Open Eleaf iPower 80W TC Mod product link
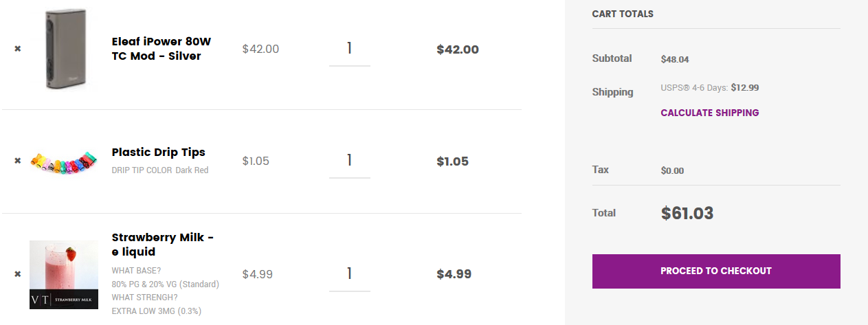 pos(162,49)
